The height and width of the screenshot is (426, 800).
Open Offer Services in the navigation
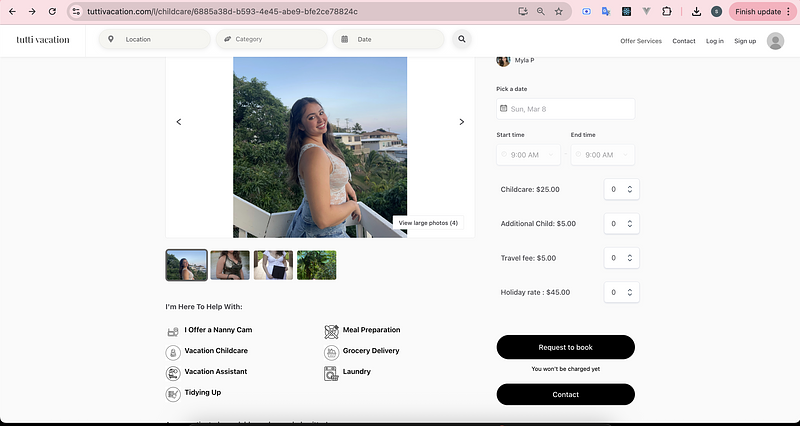641,41
